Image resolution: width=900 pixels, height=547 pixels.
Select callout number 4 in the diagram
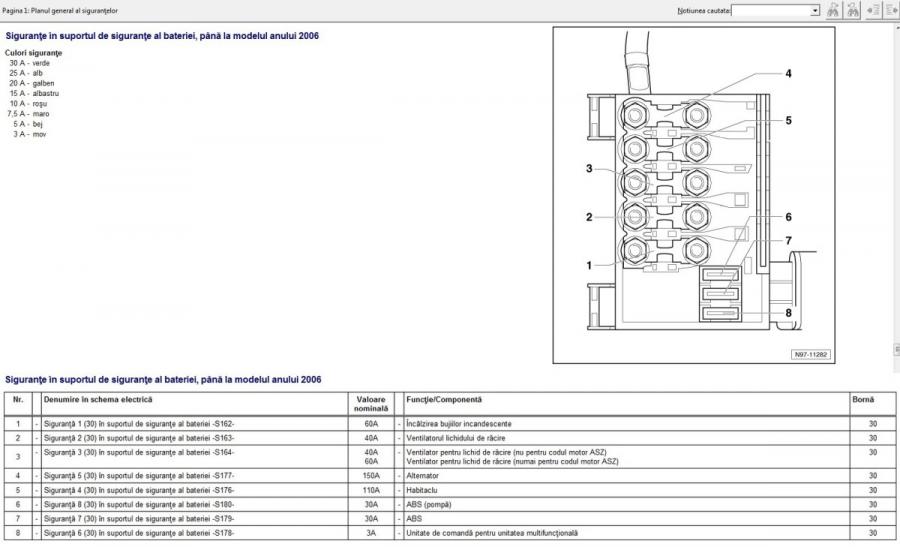tap(788, 74)
